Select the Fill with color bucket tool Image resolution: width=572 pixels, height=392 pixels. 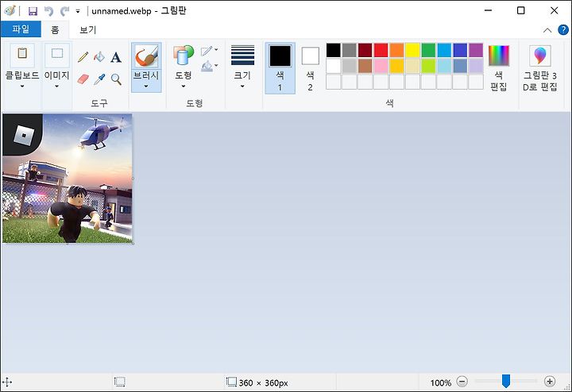99,57
